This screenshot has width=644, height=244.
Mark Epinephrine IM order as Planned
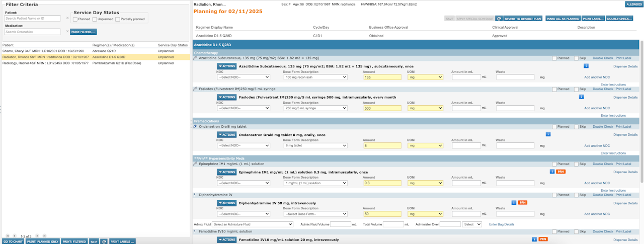click(x=554, y=164)
